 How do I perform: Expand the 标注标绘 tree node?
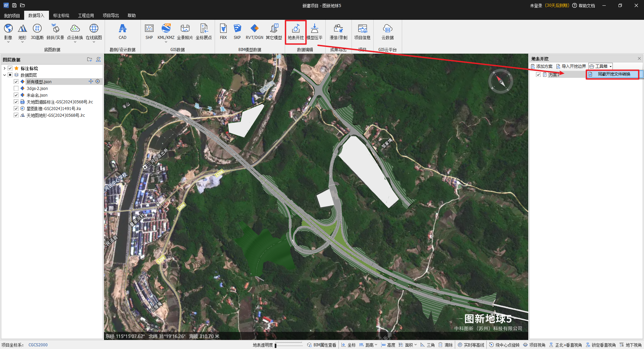point(4,68)
